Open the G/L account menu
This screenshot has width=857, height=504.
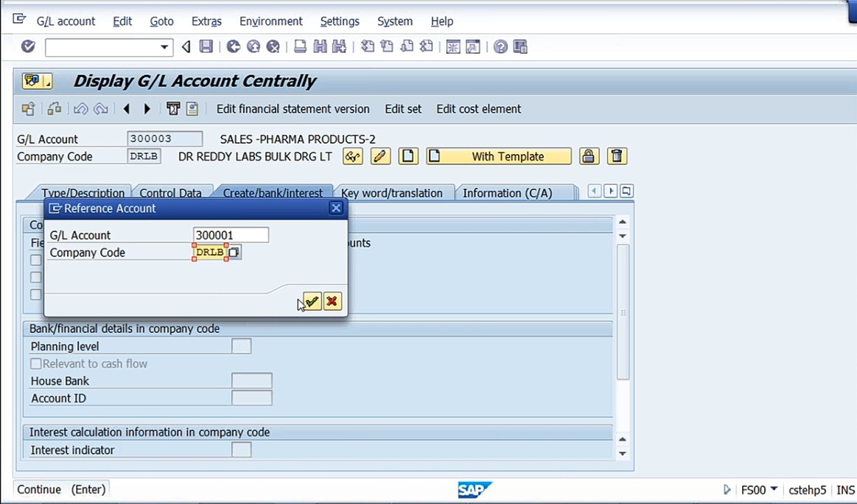pos(66,21)
